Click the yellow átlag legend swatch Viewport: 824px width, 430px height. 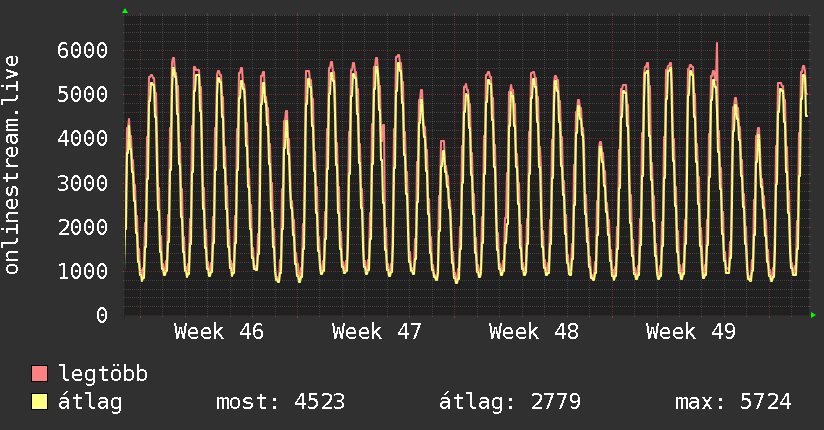click(40, 402)
